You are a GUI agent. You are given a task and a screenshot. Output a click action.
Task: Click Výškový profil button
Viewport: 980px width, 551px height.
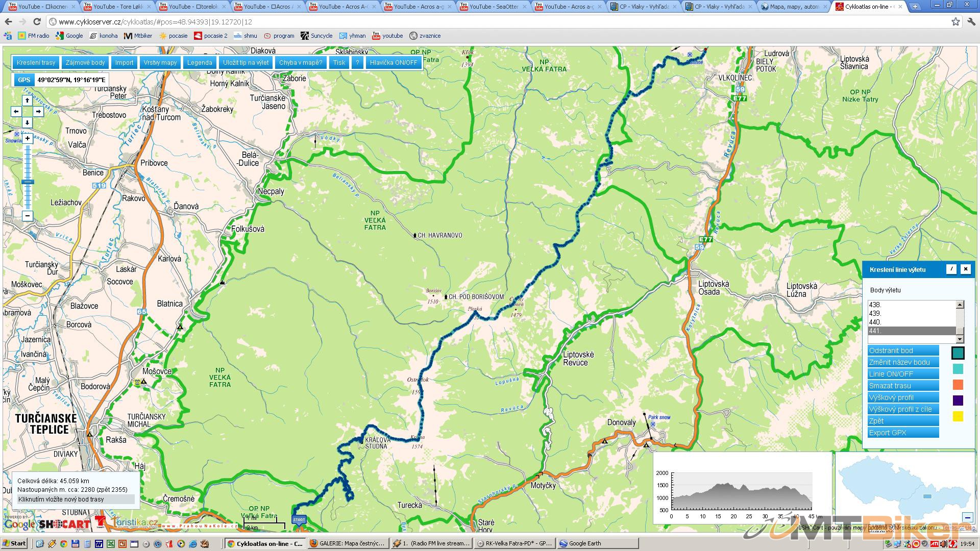coord(902,397)
